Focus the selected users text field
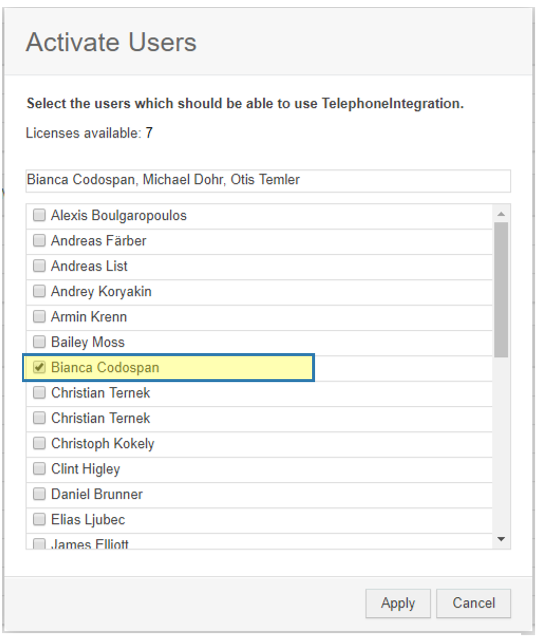The width and height of the screenshot is (541, 638). [268, 181]
